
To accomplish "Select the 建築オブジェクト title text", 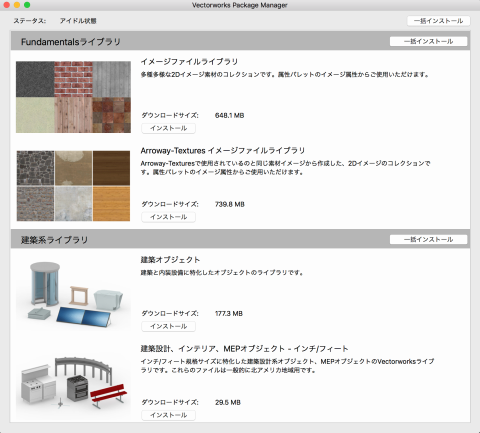I will [170, 260].
